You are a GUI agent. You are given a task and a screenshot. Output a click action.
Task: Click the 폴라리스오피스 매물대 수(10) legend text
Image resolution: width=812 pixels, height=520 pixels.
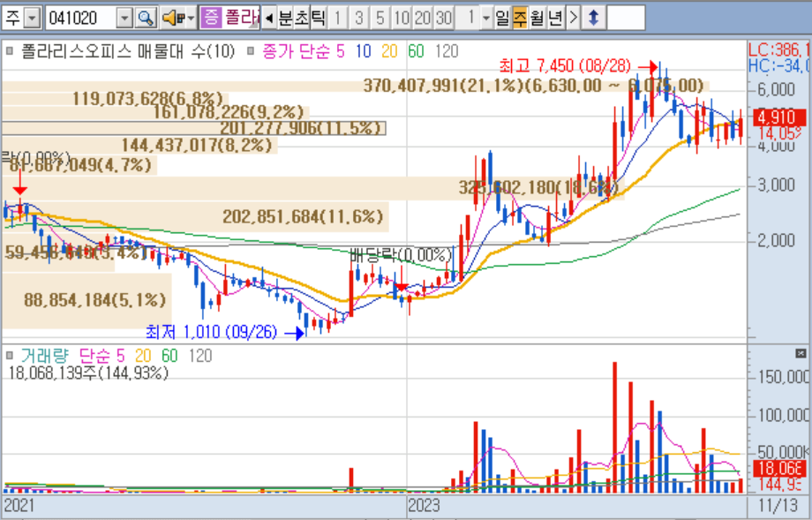click(128, 50)
